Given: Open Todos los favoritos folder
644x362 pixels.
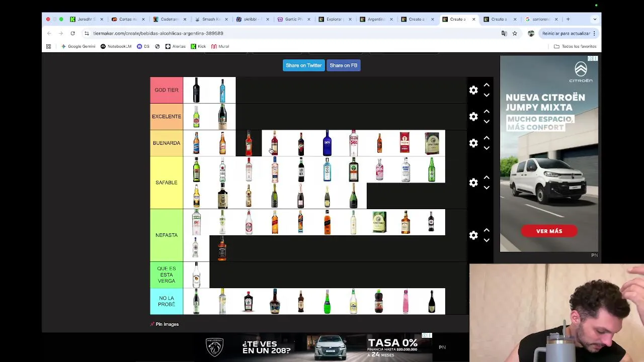Looking at the screenshot, I should [x=575, y=46].
